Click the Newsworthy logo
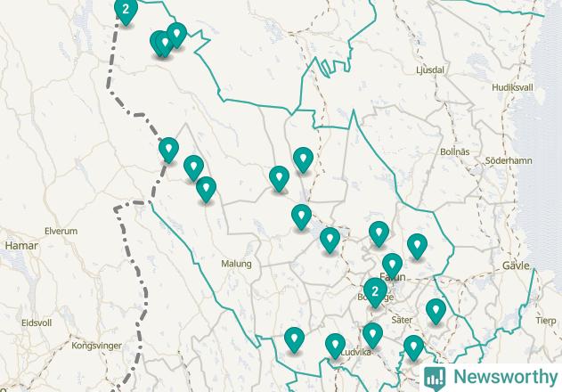Viewport: 562px width, 392px height. (491, 378)
